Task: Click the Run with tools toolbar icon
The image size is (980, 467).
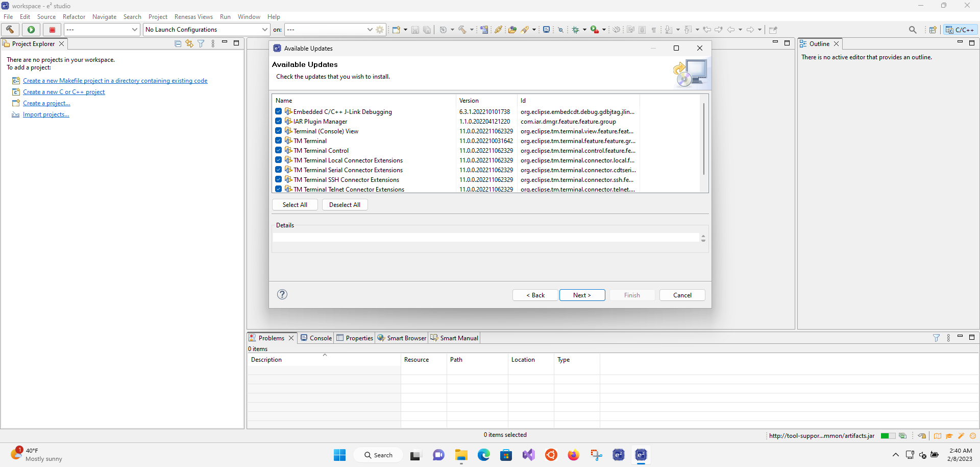Action: (x=595, y=30)
